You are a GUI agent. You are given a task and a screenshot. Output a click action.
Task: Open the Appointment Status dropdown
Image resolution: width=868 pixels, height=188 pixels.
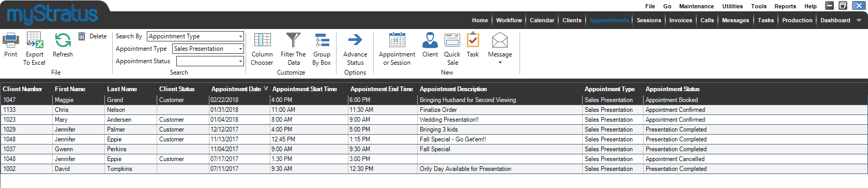click(241, 61)
